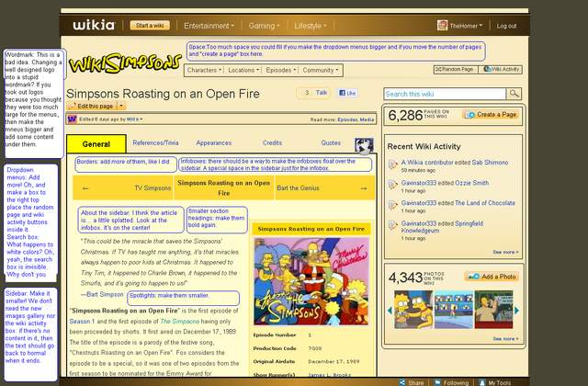Viewport: 588px width, 386px height.
Task: Click the Add a Photo button
Action: pos(492,277)
